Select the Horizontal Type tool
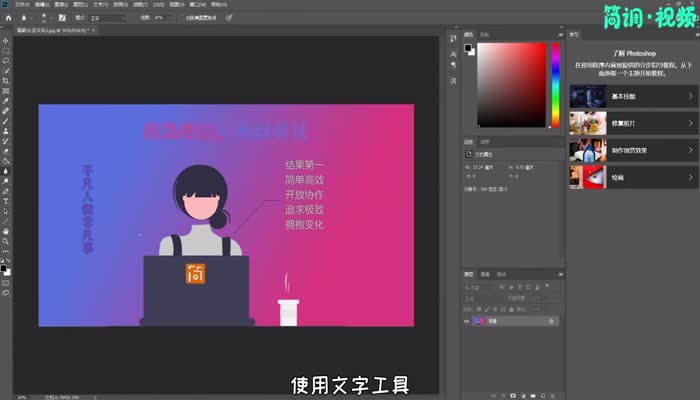 point(6,201)
